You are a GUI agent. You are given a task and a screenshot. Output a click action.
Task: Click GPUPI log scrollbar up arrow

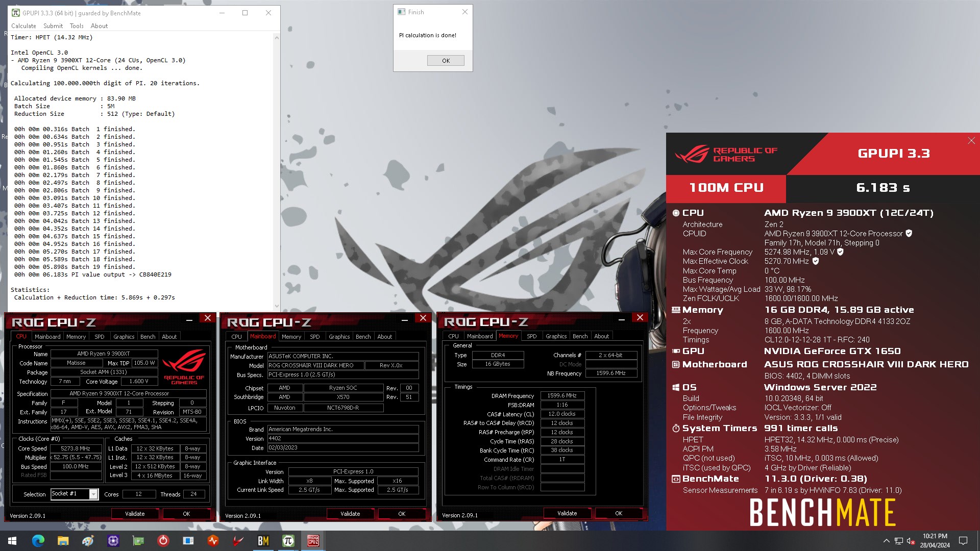pyautogui.click(x=277, y=37)
